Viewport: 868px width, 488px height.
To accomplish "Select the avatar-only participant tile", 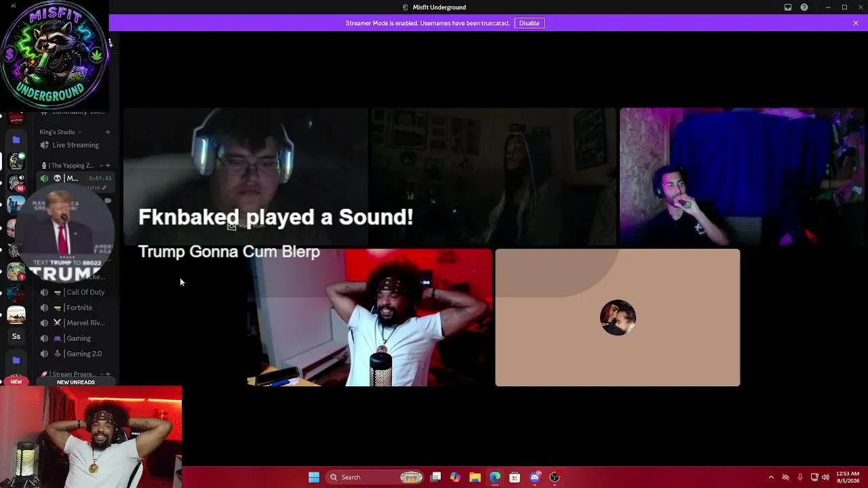I will click(x=618, y=317).
